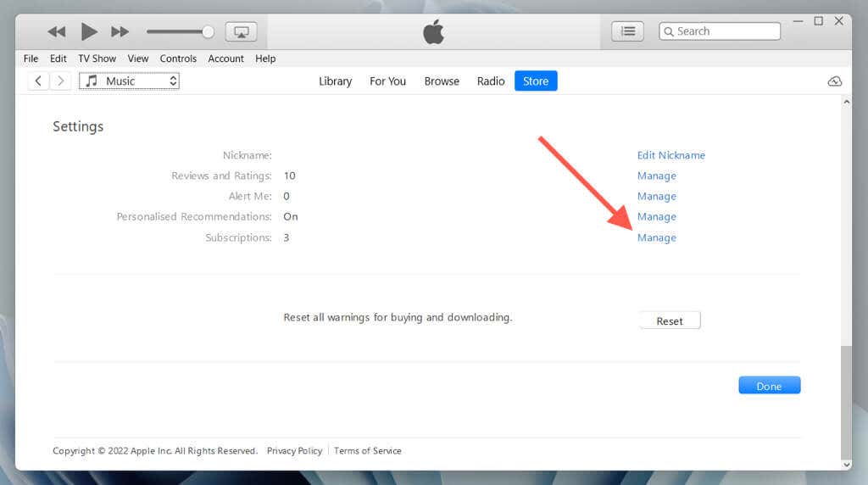Open the Account menu

click(x=225, y=59)
